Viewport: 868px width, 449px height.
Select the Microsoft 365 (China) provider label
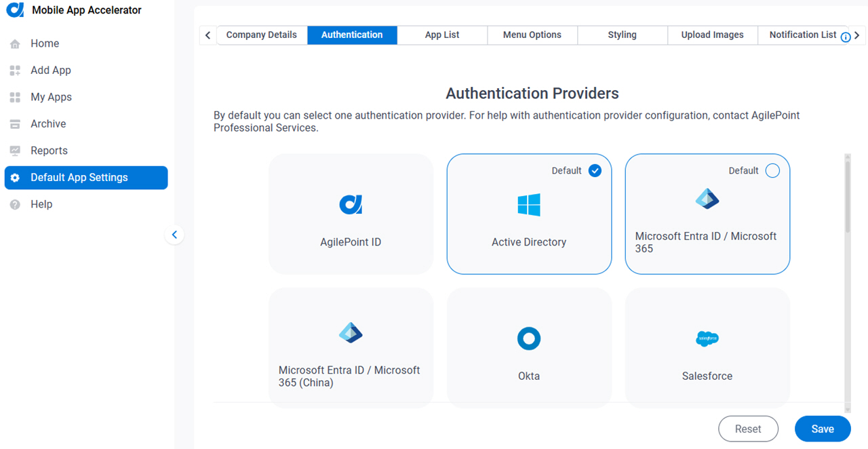pos(349,376)
